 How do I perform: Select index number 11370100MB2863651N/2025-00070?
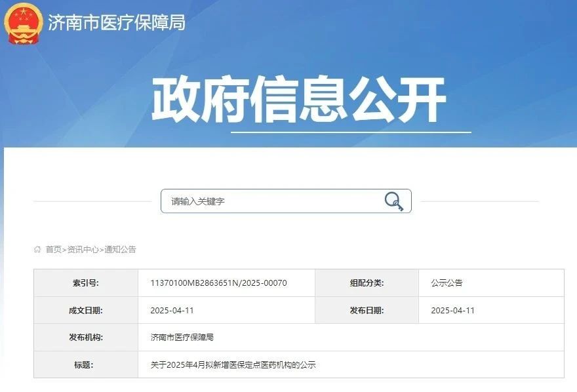(x=218, y=283)
